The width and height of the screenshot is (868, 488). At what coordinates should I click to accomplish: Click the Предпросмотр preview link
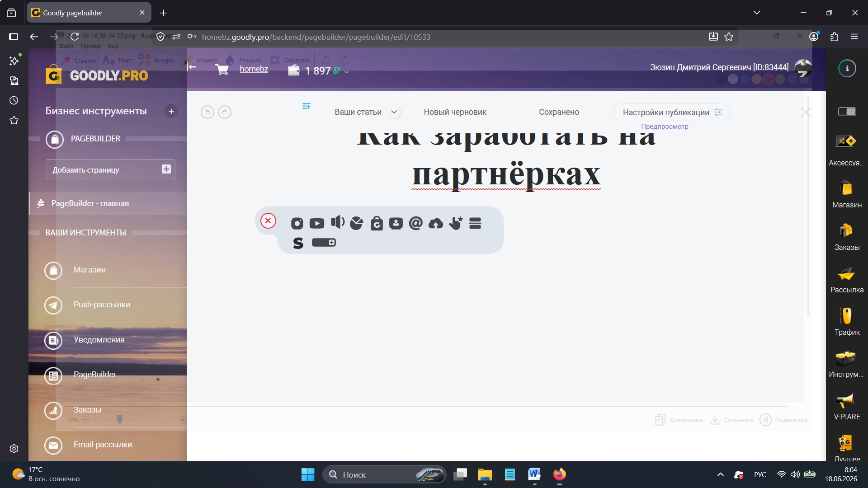point(665,127)
